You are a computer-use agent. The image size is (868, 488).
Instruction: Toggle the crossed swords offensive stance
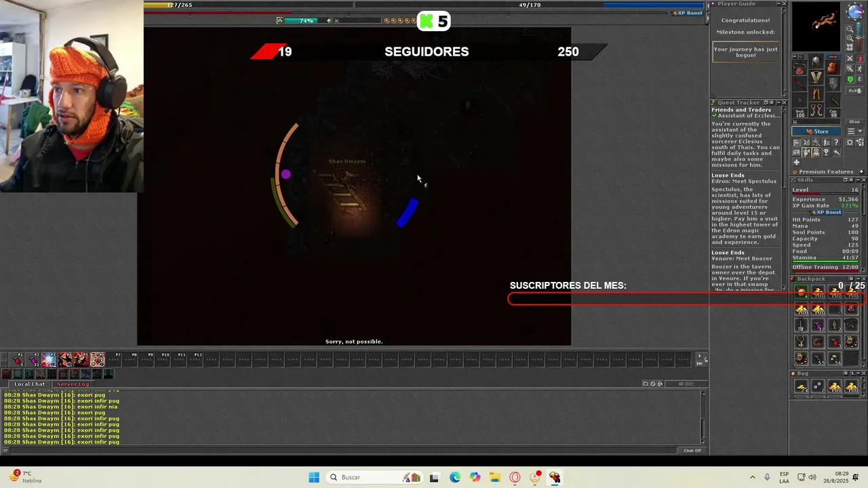point(850,58)
